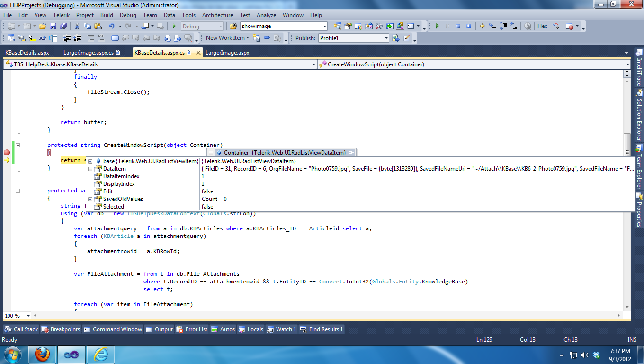This screenshot has width=644, height=364.
Task: Click the Undo arrow icon
Action: [x=112, y=27]
